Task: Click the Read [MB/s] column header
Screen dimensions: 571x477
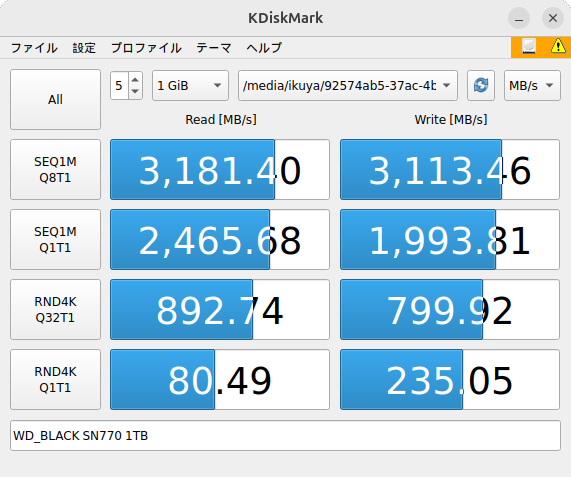Action: [221, 119]
